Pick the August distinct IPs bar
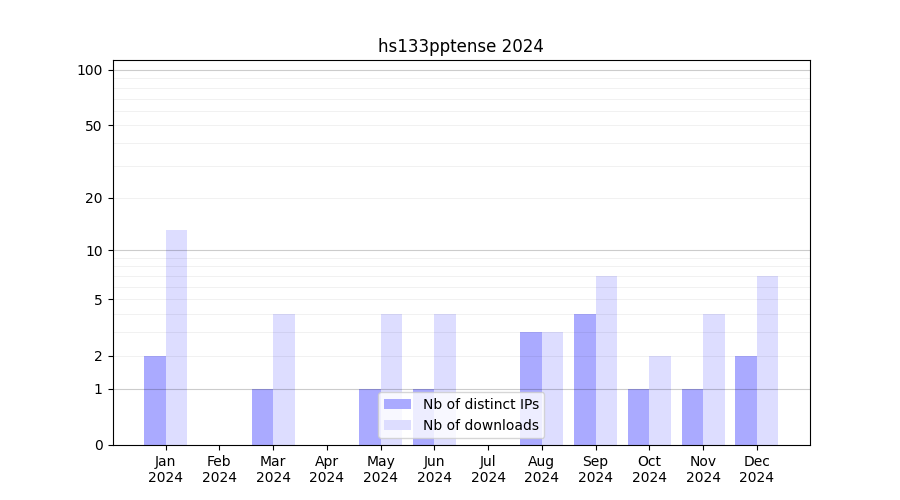Viewport: 900px width, 500px height. pos(531,388)
